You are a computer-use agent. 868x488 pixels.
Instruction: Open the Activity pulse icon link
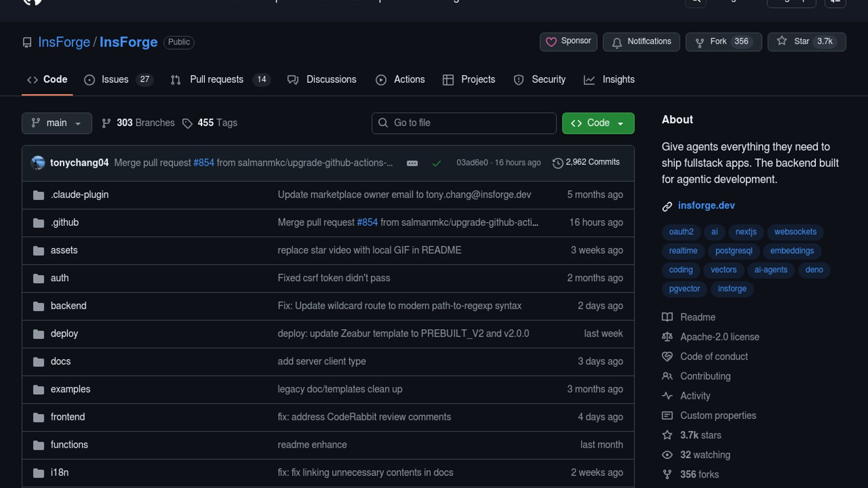667,396
